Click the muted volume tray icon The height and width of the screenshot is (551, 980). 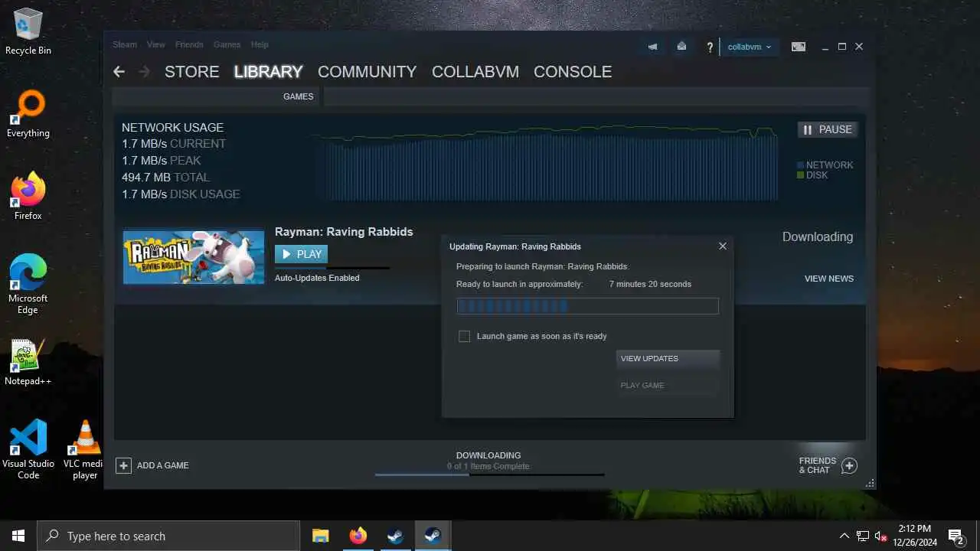(x=881, y=536)
